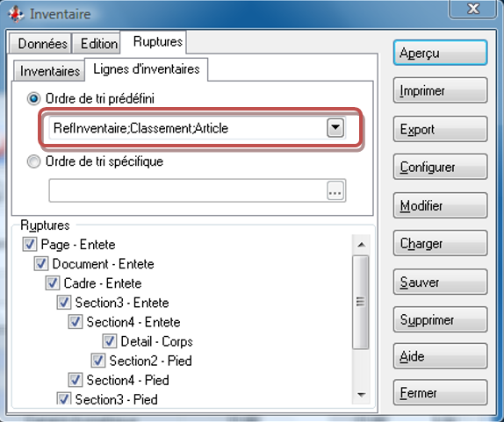This screenshot has width=504, height=422.
Task: Click the Aperçu button
Action: (440, 53)
